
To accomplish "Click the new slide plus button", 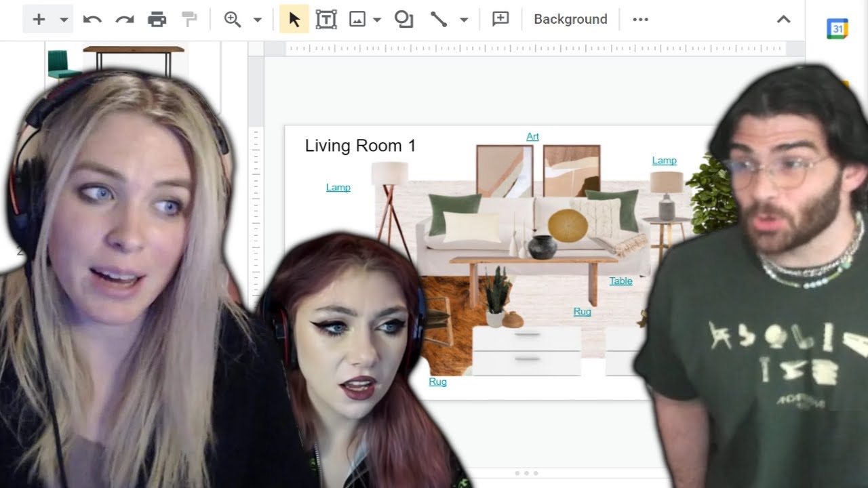I will click(39, 20).
